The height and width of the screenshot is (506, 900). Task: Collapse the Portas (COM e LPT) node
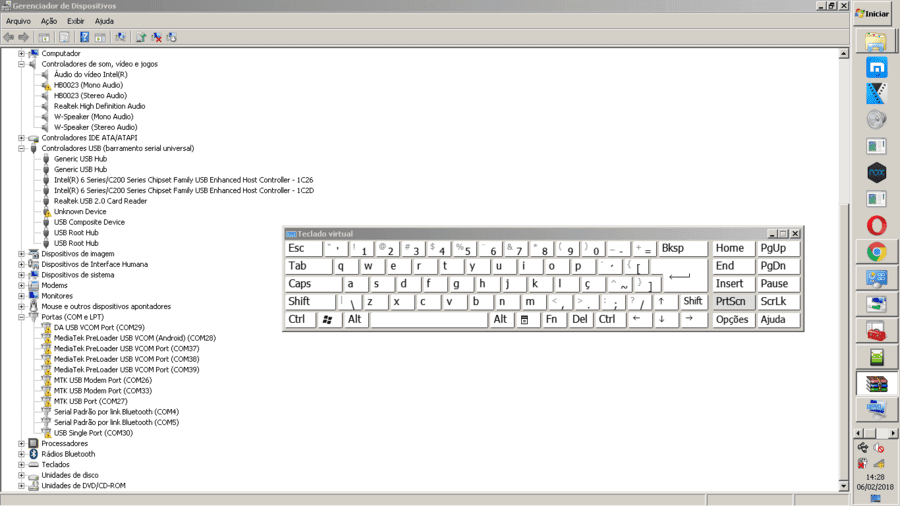click(21, 317)
